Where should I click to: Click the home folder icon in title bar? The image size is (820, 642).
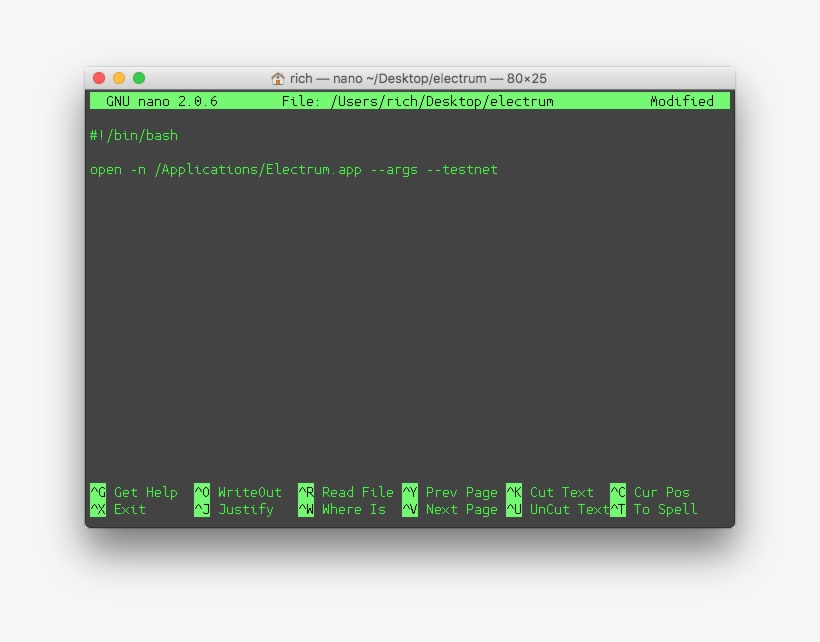[x=278, y=78]
